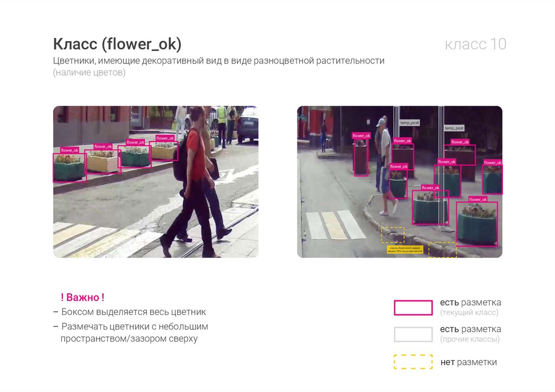555x392 pixels.
Task: Click the rightmost lamp_post label
Action: [x=454, y=128]
